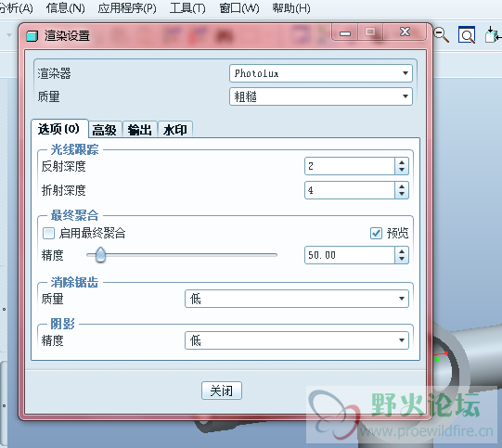Screen dimensions: 502x448
Task: Open the 水印 tab
Action: [x=175, y=130]
